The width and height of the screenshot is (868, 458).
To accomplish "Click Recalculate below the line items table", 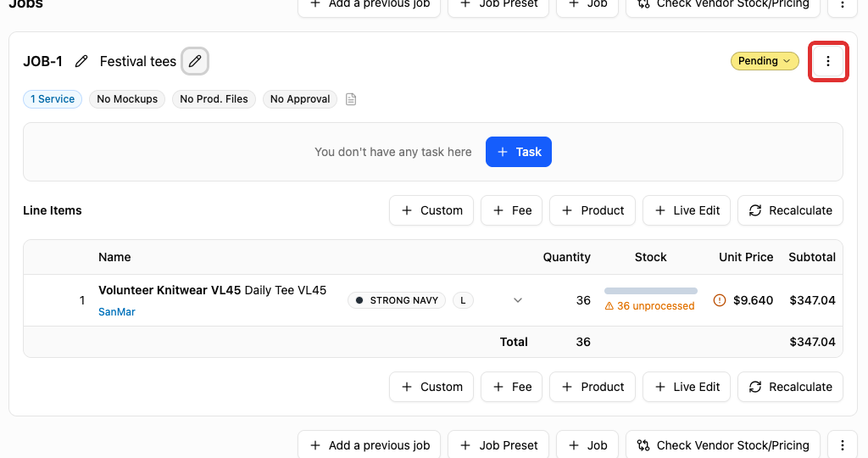I will (790, 387).
